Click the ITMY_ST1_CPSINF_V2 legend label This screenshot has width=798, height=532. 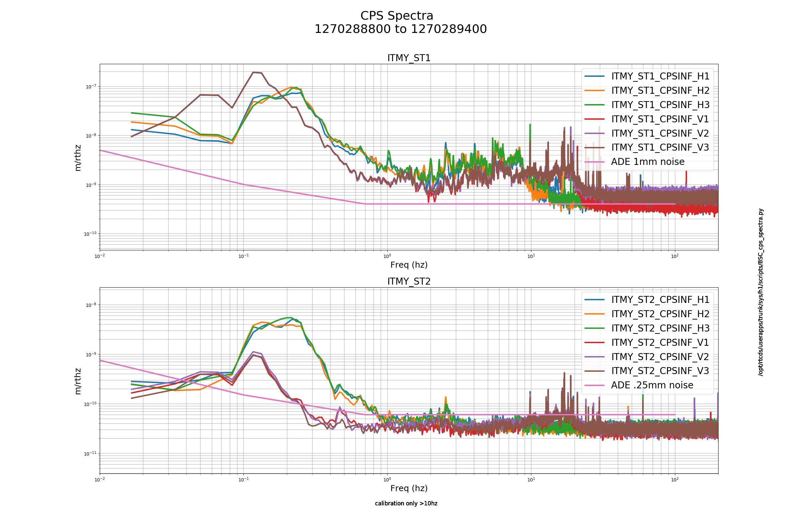click(660, 133)
